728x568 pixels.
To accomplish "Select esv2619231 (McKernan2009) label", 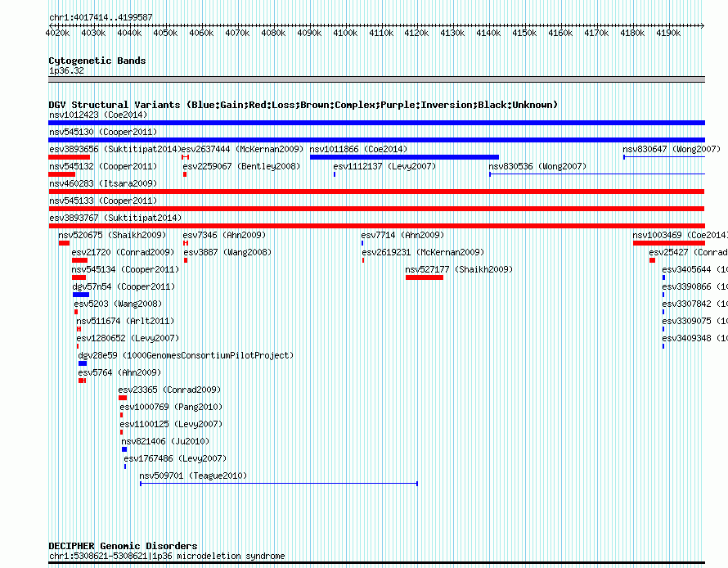I will point(423,252).
